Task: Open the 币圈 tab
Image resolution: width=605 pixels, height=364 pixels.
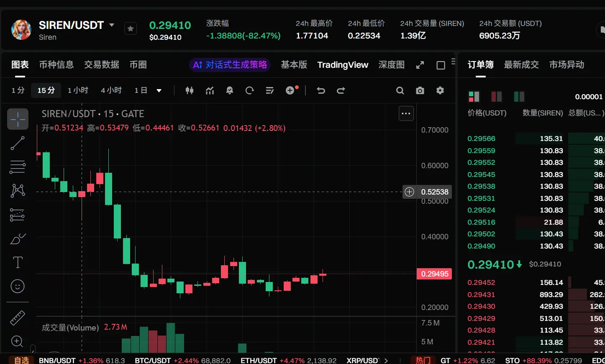Action: pyautogui.click(x=138, y=65)
